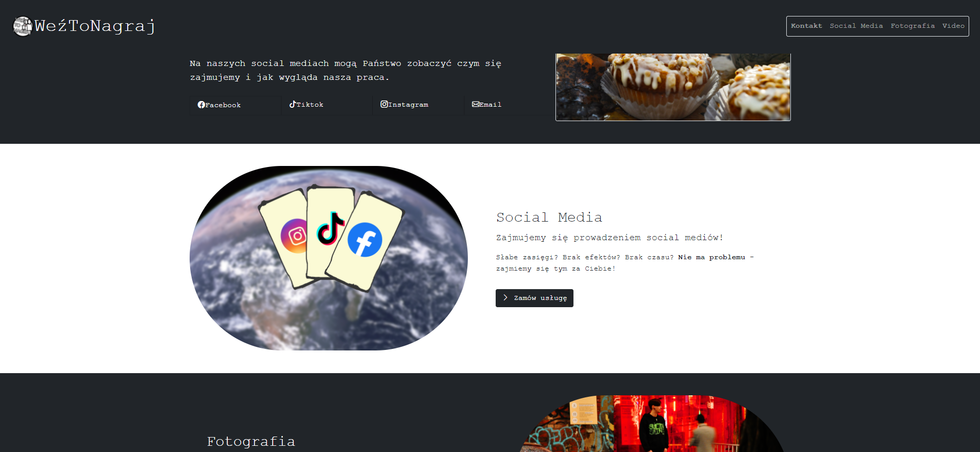Click the Email envelope icon
The width and height of the screenshot is (980, 452).
pyautogui.click(x=475, y=104)
